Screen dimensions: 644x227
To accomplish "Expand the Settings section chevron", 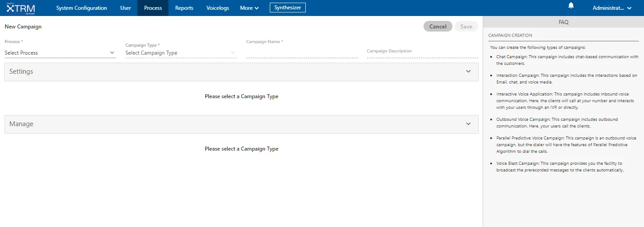I will click(x=468, y=72).
